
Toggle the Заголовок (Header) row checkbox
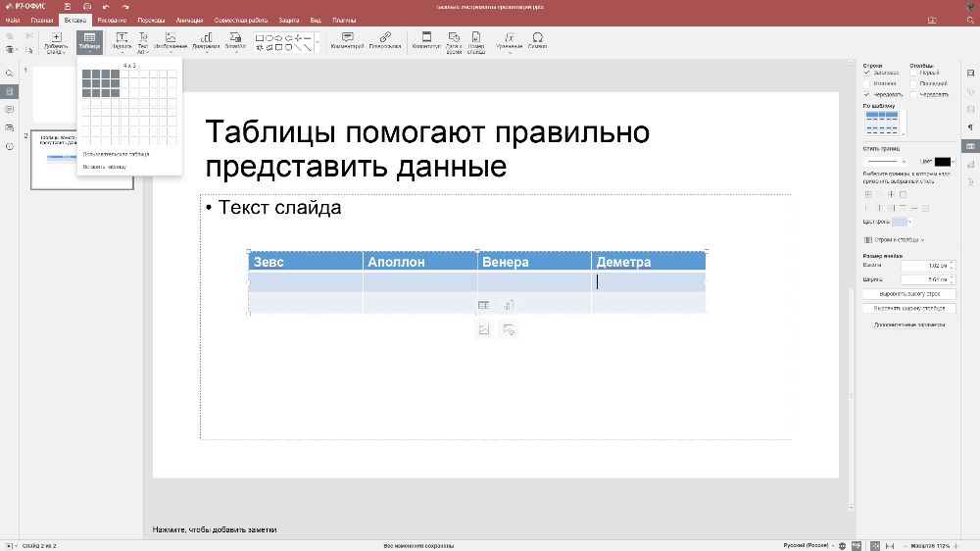coord(867,73)
